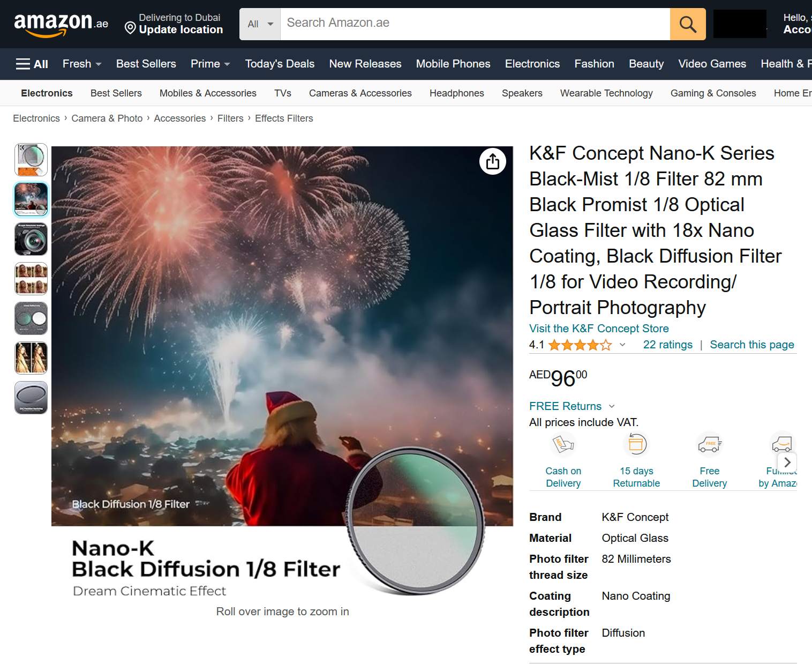Image resolution: width=812 pixels, height=671 pixels.
Task: Open the hamburger All menu
Action: click(x=32, y=64)
